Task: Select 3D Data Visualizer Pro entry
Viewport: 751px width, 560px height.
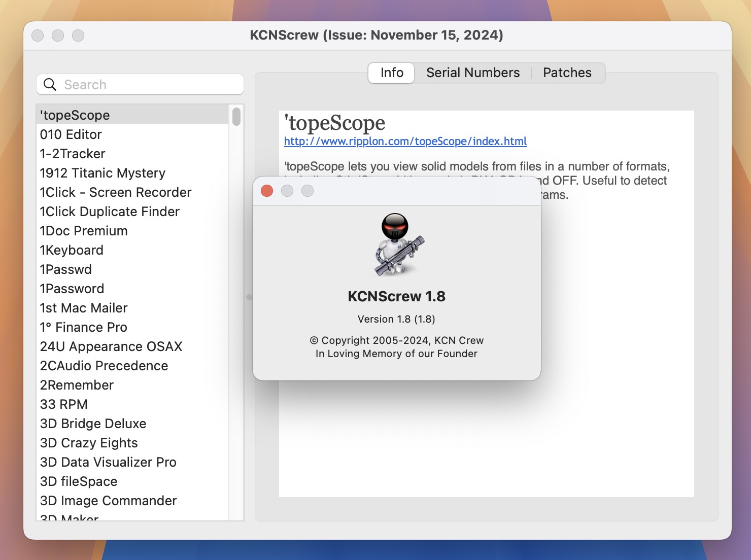Action: click(133, 462)
